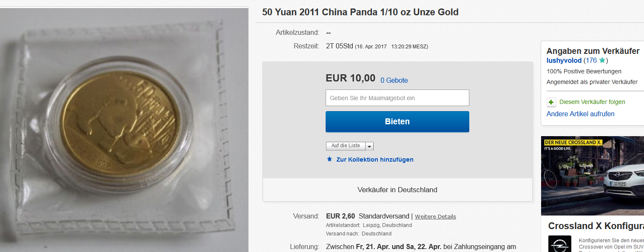Click the Der Neue Crossland X banner label

tap(573, 143)
